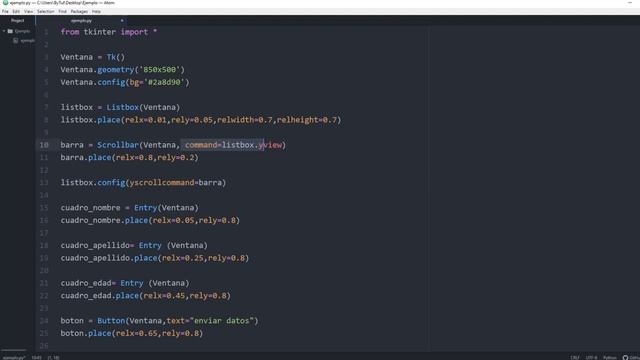Click the ejemplo.py filename in status bar
This screenshot has height=360, width=640.
coord(13,358)
